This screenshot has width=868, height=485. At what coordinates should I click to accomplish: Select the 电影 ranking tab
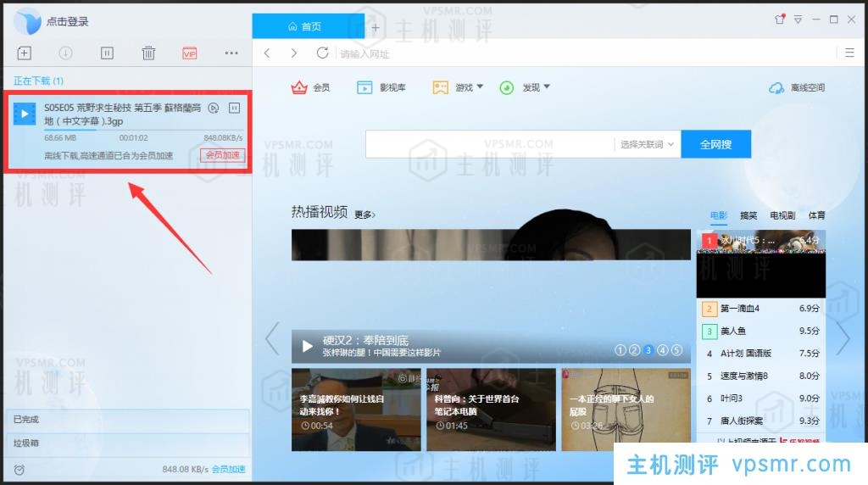[719, 215]
